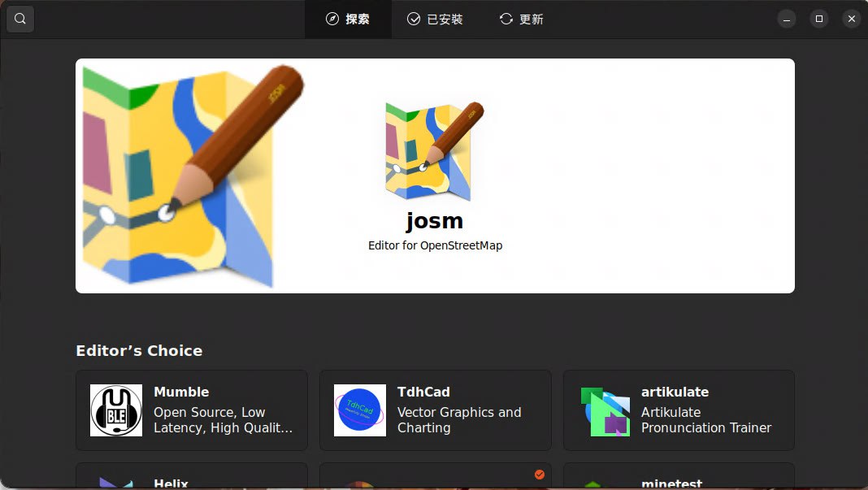Click 'Editor for OpenStreetMap' subtitle
Viewport: 868px width, 490px height.
[x=435, y=245]
